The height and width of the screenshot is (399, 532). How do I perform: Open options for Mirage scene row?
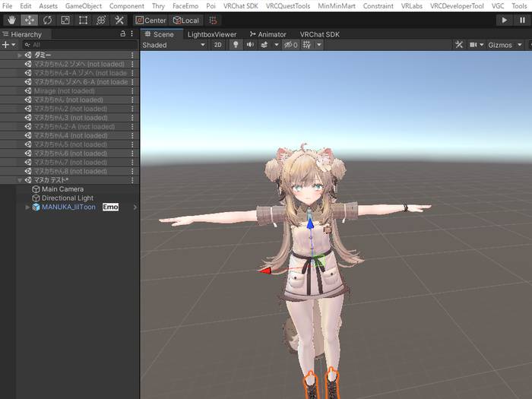coord(132,91)
